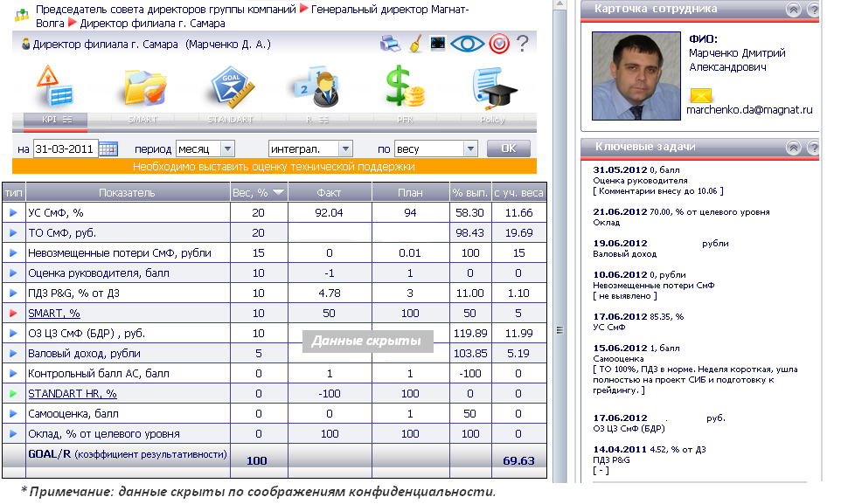The image size is (841, 504).
Task: Expand the STANDART HR green row arrow
Action: pos(13,394)
